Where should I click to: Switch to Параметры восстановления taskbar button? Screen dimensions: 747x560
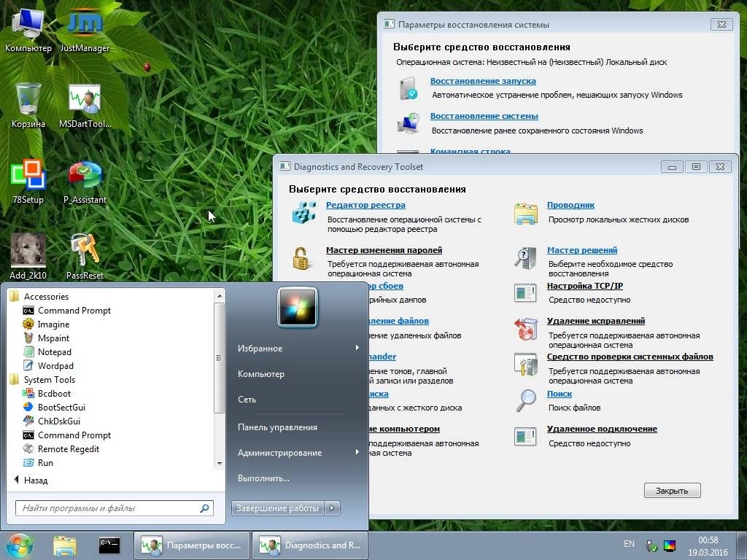pos(192,545)
